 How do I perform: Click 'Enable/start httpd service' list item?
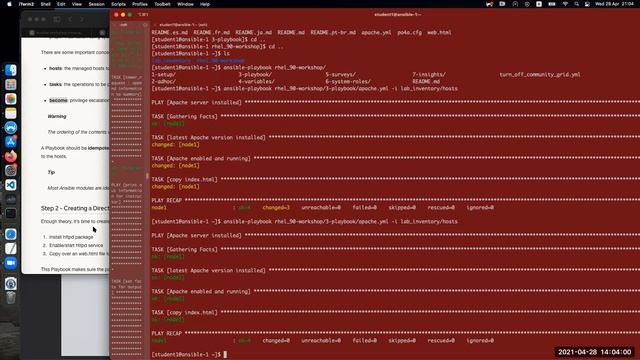coord(76,246)
